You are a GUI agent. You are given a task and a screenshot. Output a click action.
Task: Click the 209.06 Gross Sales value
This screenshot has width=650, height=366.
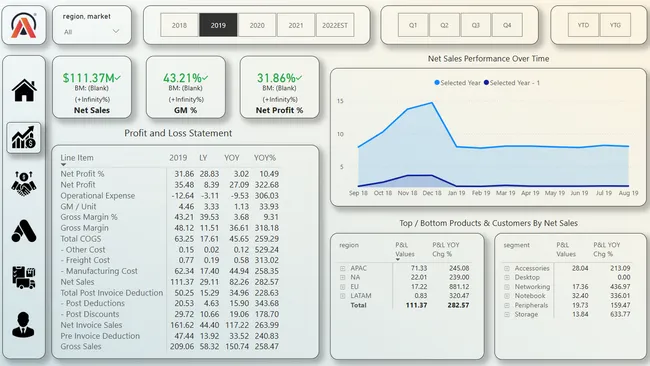tap(182, 347)
